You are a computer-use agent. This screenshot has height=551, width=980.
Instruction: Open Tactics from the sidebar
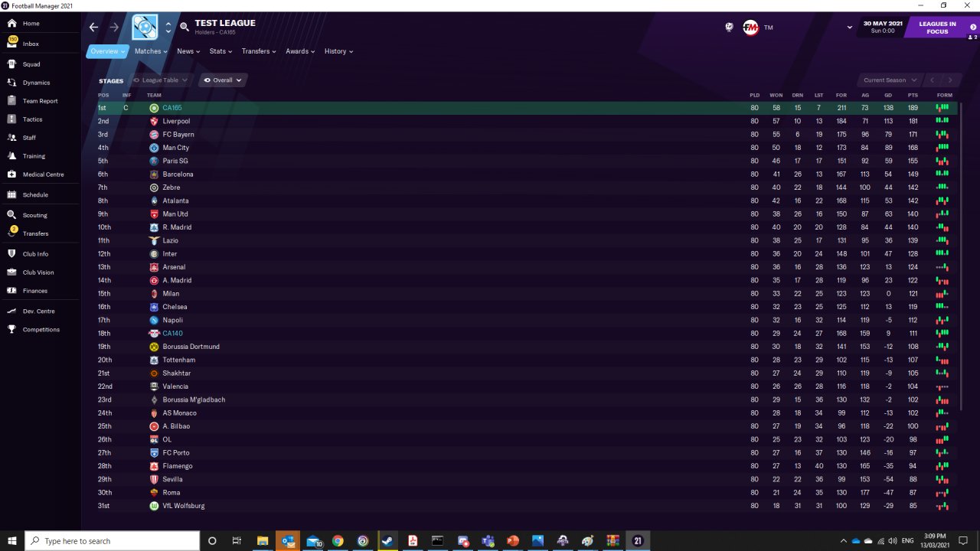tap(12, 119)
